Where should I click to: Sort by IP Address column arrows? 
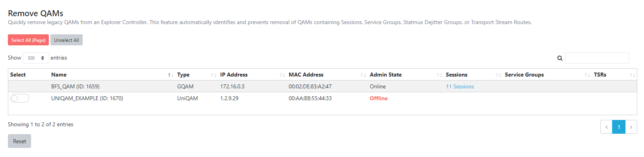click(282, 75)
